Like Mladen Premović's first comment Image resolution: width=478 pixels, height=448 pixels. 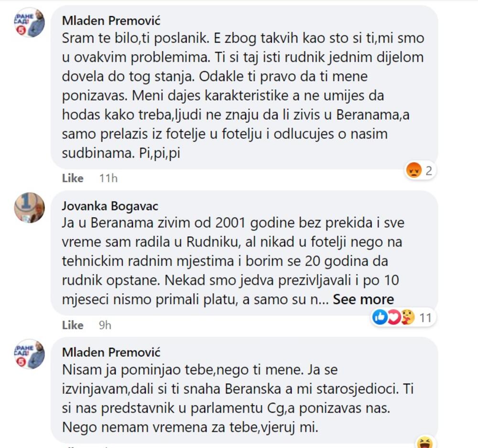[x=73, y=178]
